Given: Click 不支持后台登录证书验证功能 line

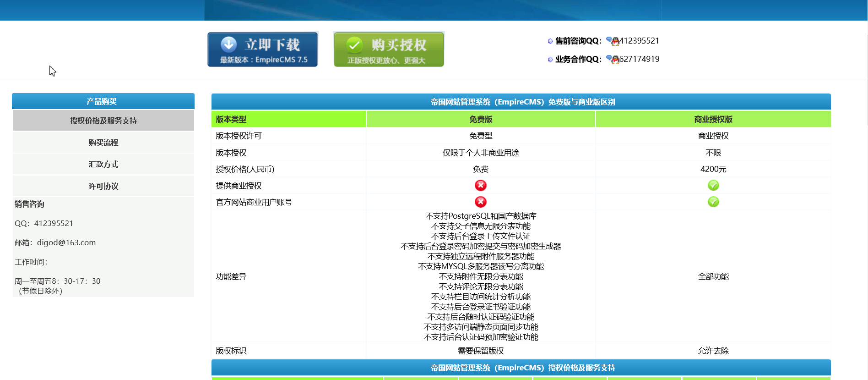Looking at the screenshot, I should pyautogui.click(x=481, y=307).
